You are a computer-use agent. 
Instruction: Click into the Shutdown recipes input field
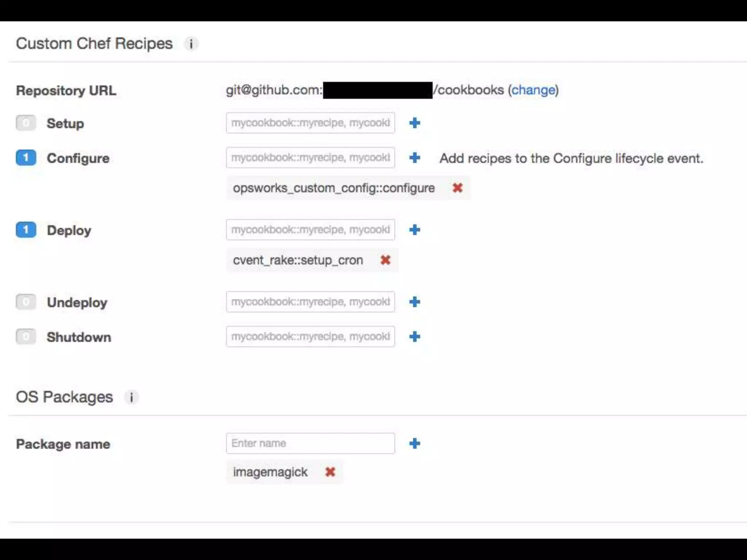pyautogui.click(x=310, y=337)
